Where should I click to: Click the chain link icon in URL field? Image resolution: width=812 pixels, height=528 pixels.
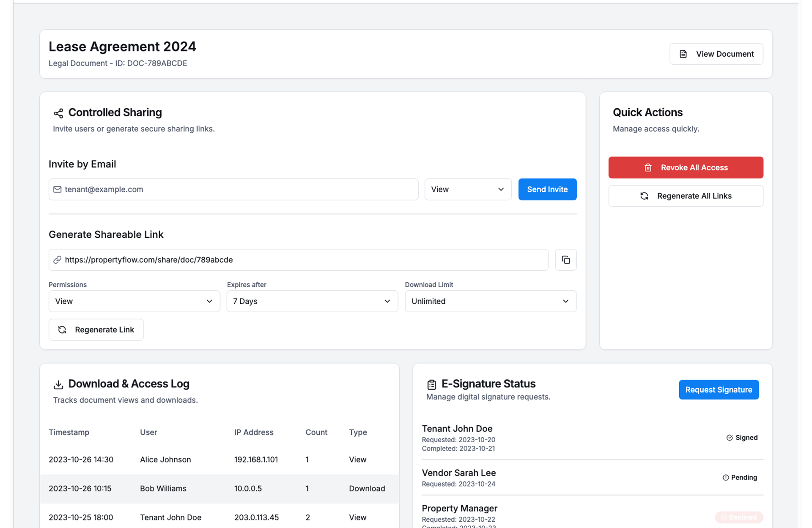(x=58, y=260)
